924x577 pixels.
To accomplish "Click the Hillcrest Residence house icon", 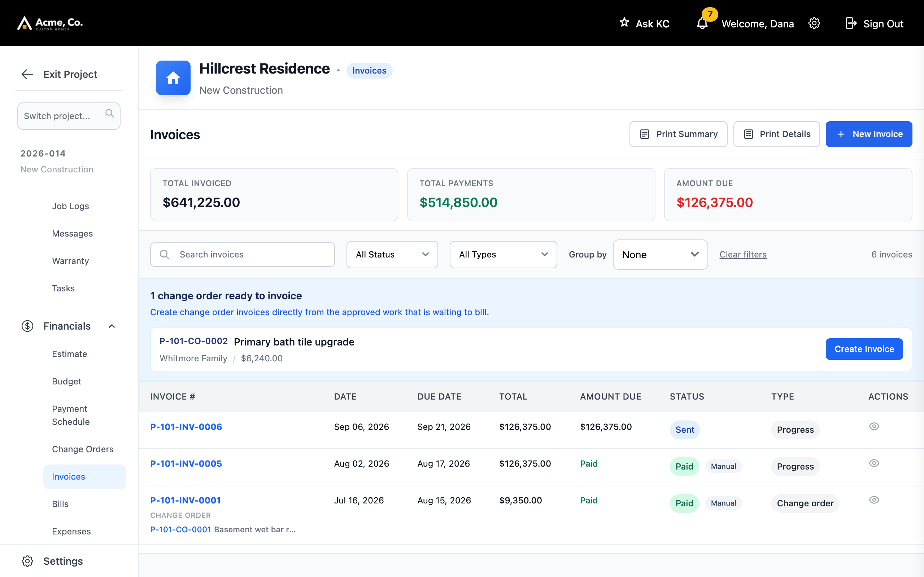I will coord(173,78).
